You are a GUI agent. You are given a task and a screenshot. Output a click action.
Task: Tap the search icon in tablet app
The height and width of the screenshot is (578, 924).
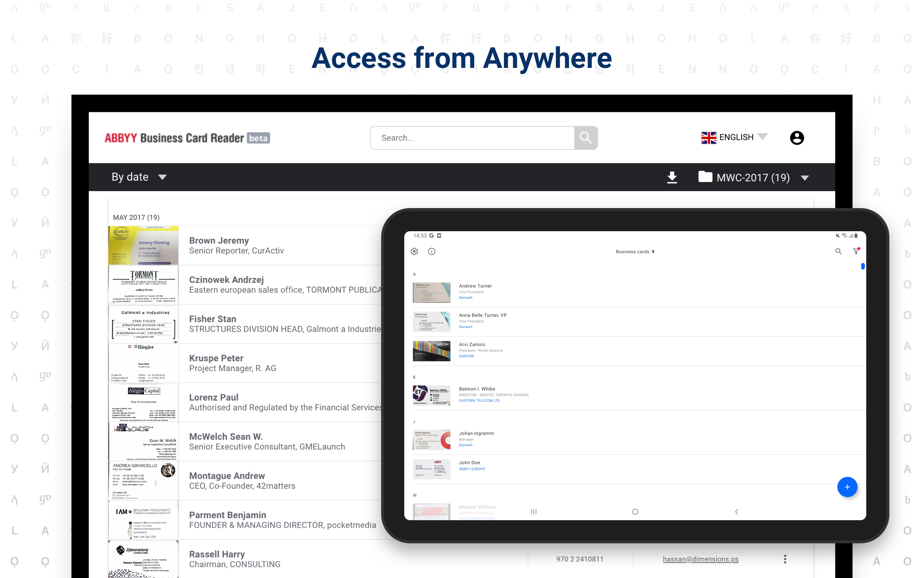[x=838, y=251]
